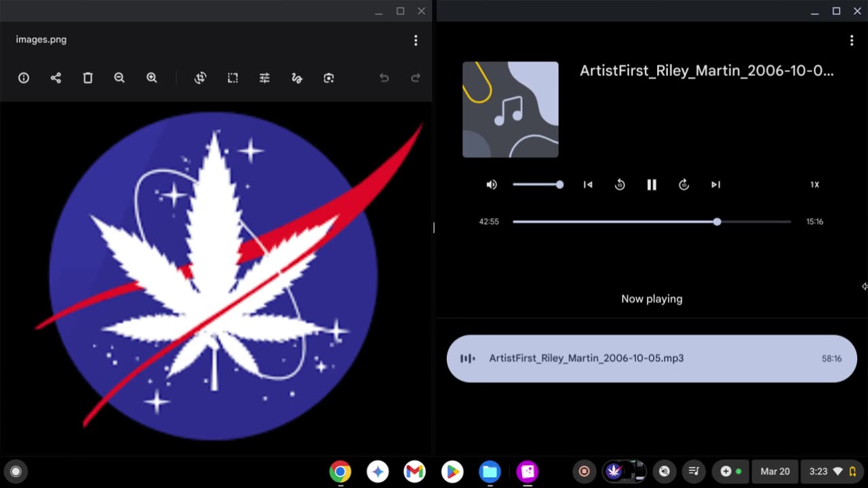The width and height of the screenshot is (868, 488).
Task: Open the media controls queue icon in shelf
Action: 694,471
